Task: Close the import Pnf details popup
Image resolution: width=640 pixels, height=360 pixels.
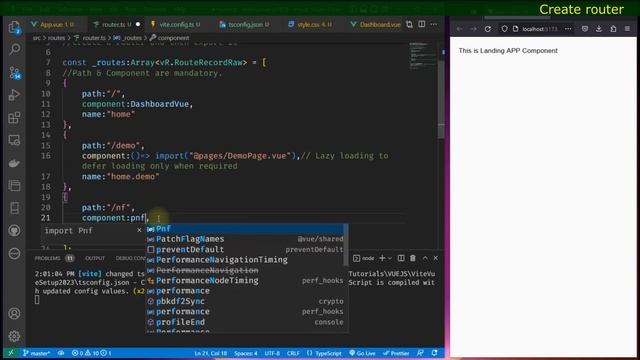Action: click(x=139, y=231)
